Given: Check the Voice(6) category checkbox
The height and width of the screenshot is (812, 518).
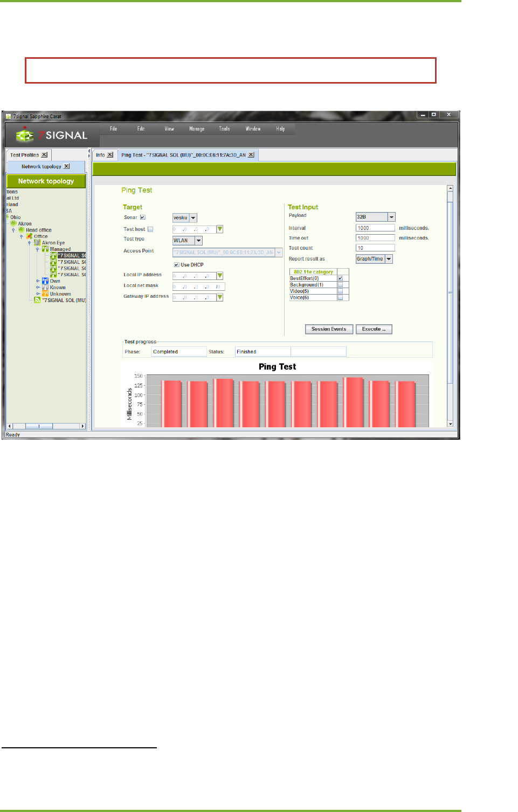Looking at the screenshot, I should (x=340, y=297).
